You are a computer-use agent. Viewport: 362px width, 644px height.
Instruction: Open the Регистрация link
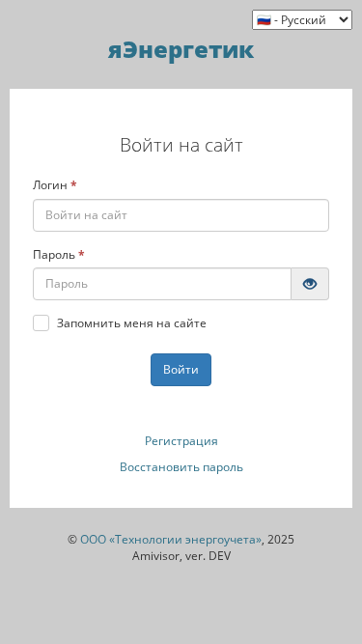coord(181,441)
